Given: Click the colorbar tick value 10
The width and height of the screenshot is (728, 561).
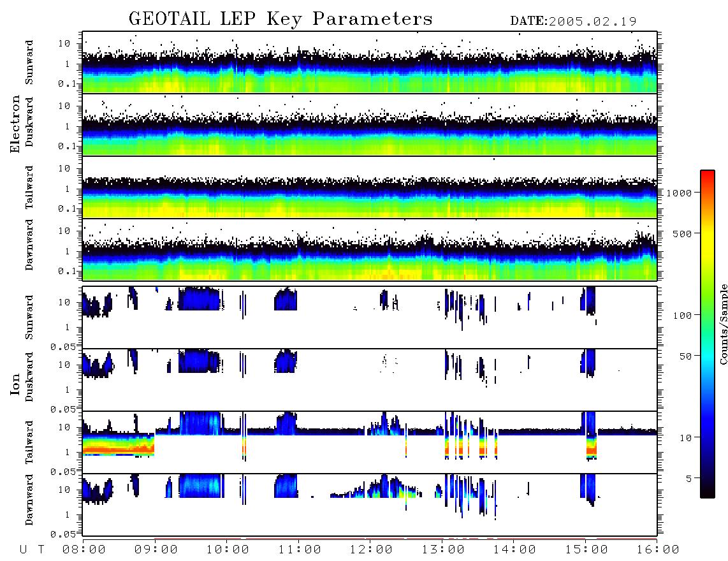Looking at the screenshot, I should click(x=686, y=438).
